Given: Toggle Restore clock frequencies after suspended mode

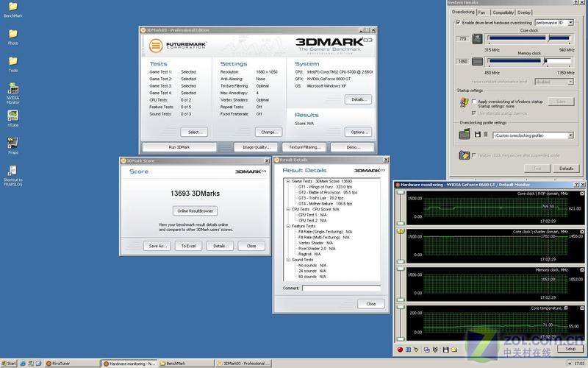Looking at the screenshot, I should pyautogui.click(x=474, y=155).
